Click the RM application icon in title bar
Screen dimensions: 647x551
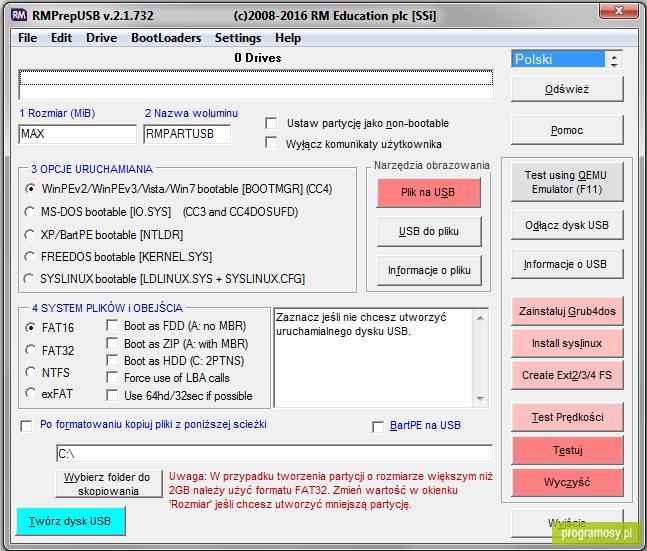[19, 15]
